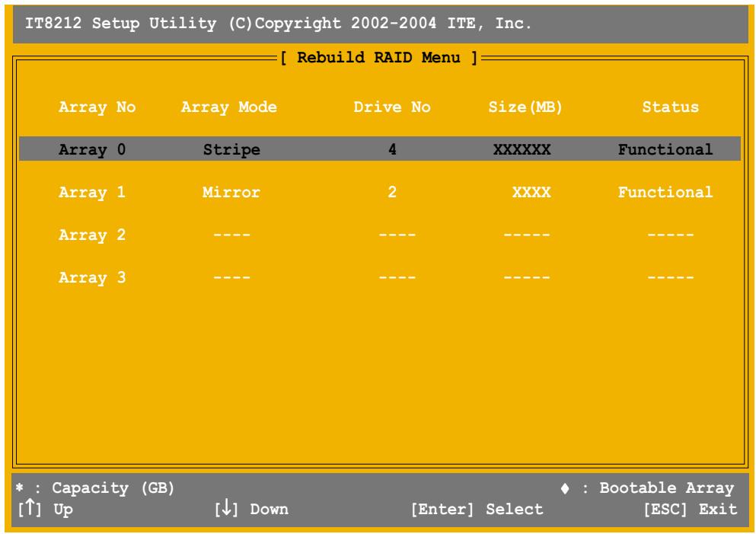
Task: Click Array 2 empty mode dashes
Action: point(232,235)
